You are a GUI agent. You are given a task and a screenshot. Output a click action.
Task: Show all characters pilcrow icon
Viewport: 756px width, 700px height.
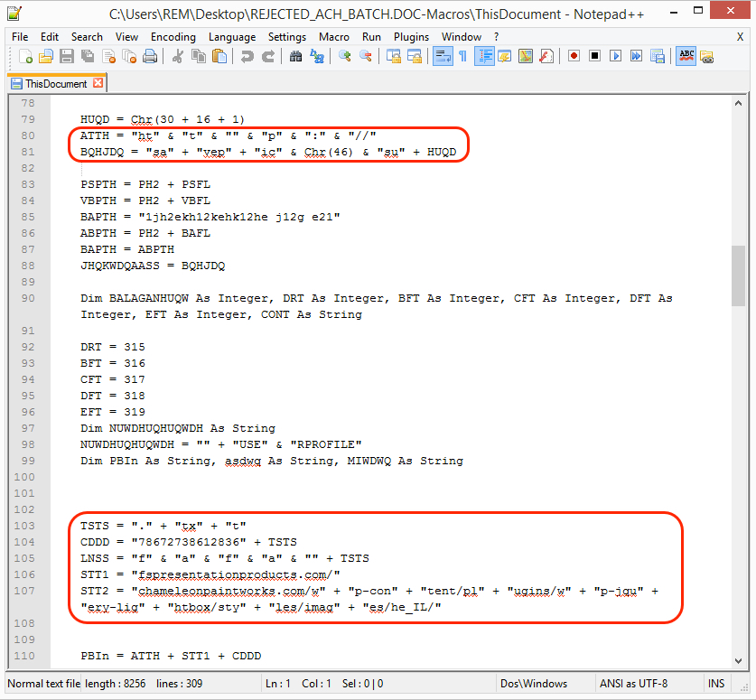(462, 56)
